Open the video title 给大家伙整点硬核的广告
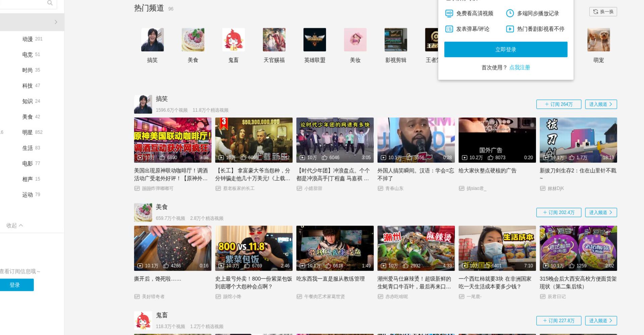This screenshot has height=335, width=644. 488,171
